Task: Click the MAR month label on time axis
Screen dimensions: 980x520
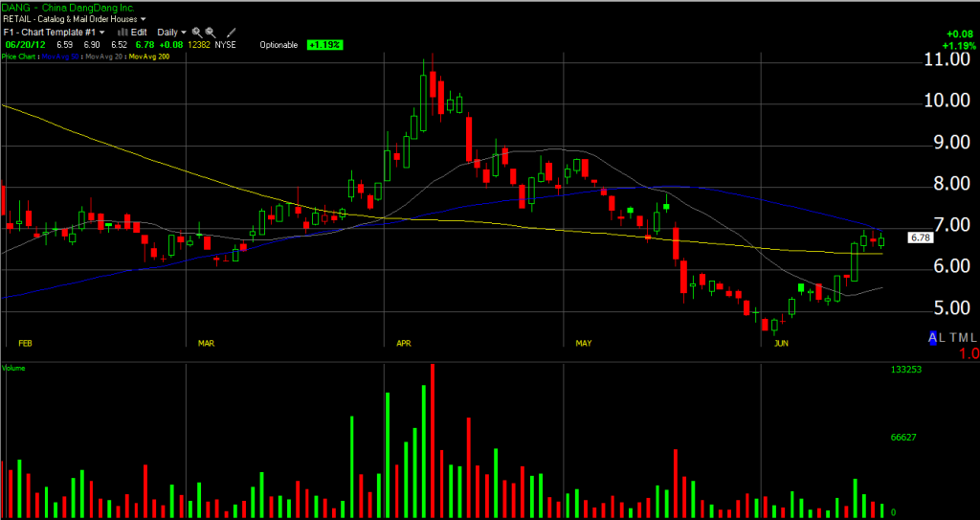Action: [x=207, y=343]
